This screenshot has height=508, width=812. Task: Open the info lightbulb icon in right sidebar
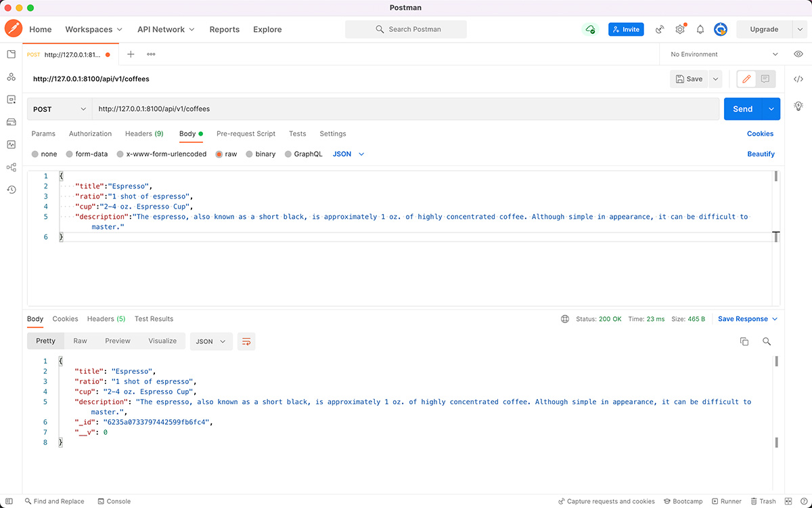coord(798,106)
